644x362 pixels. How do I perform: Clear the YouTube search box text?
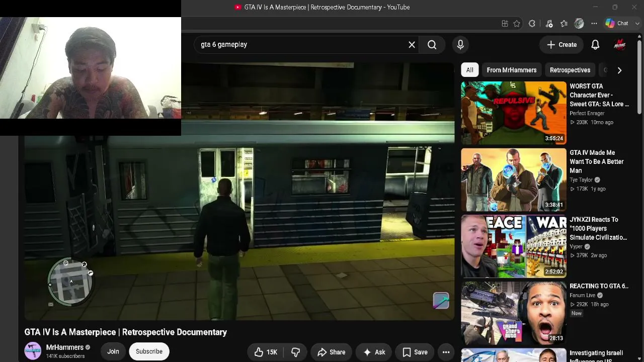pos(412,45)
